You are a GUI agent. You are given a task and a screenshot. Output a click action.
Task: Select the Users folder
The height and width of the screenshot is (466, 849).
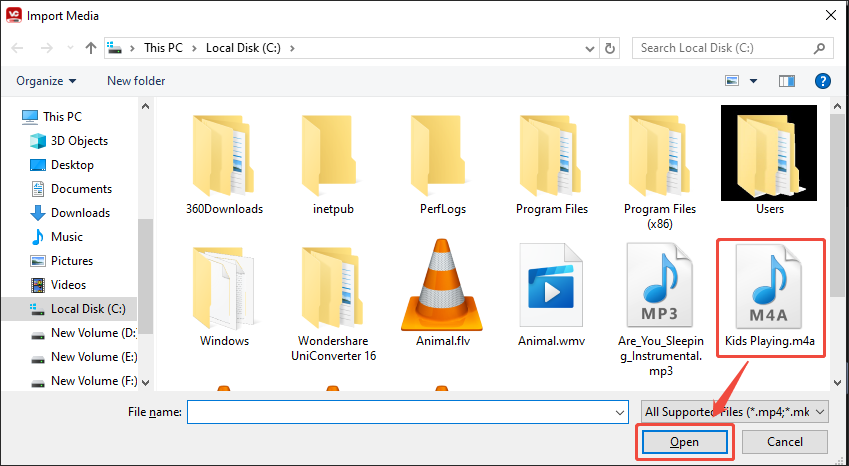[769, 161]
